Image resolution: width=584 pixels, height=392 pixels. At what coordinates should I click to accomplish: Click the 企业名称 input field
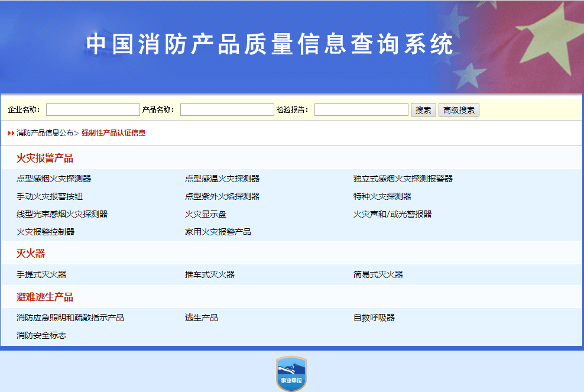[93, 109]
